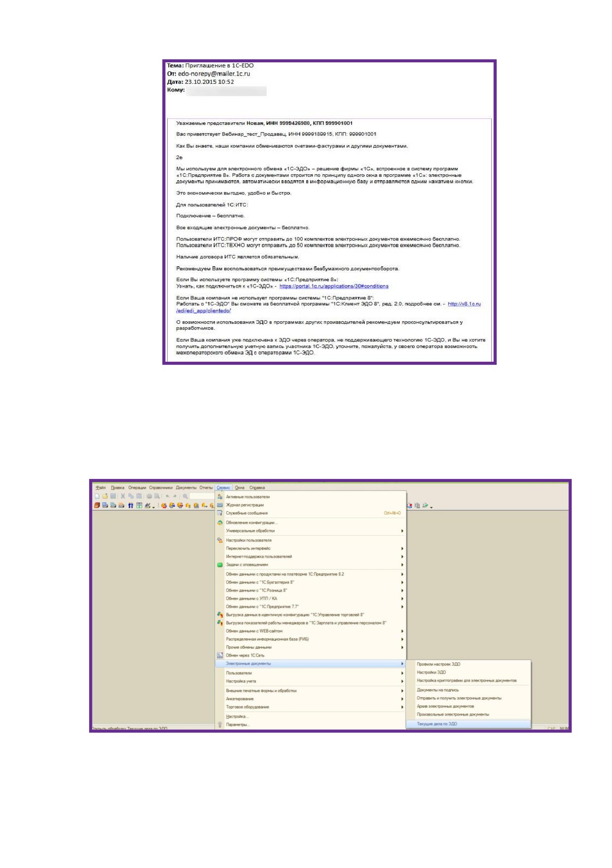Choose Параметры... menu entry
The image size is (612, 868).
click(x=311, y=724)
